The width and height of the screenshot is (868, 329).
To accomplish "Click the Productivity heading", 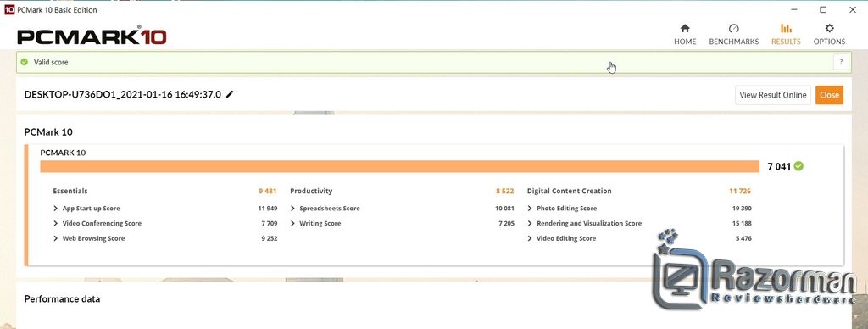I will pos(311,191).
